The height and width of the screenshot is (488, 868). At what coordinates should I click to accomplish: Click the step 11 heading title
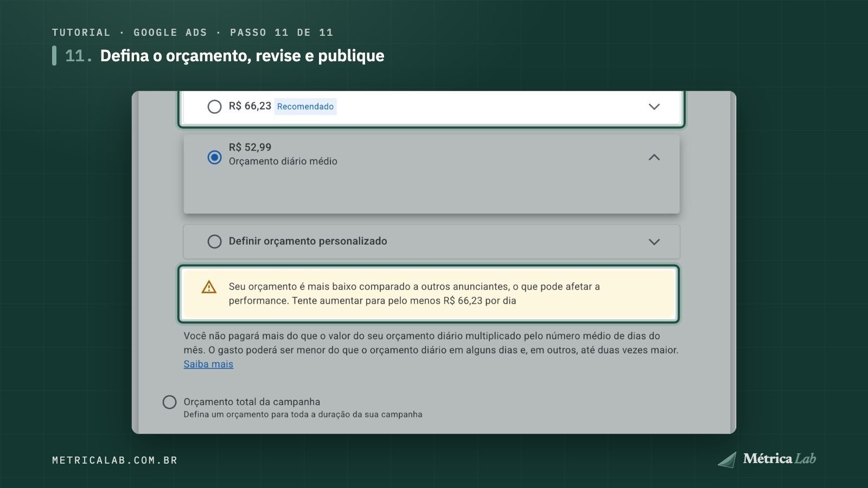click(242, 56)
